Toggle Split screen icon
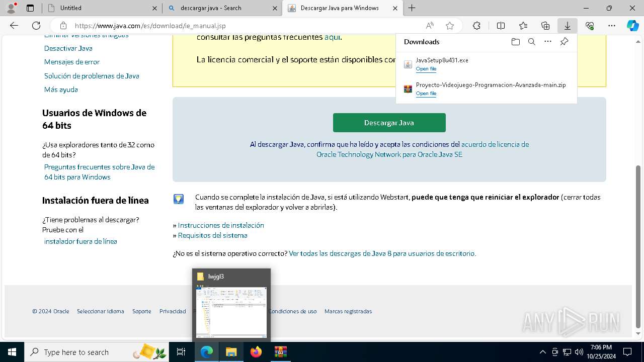The width and height of the screenshot is (644, 362). tap(501, 26)
